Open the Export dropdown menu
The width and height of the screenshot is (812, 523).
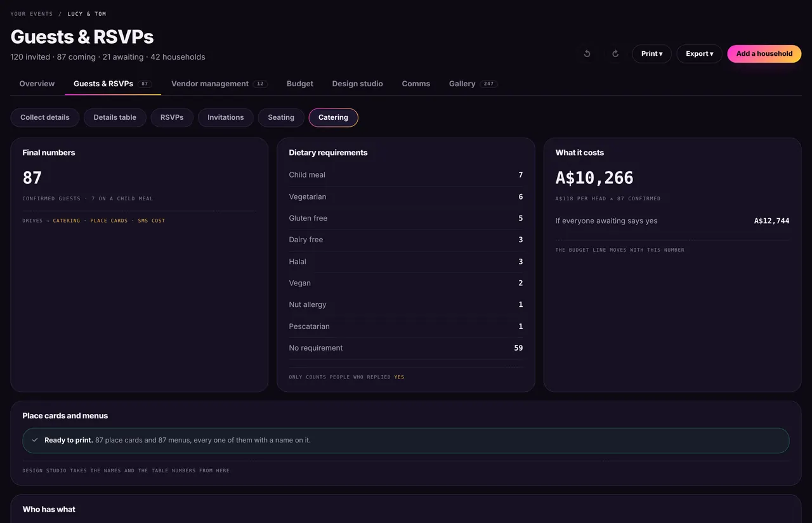[699, 54]
